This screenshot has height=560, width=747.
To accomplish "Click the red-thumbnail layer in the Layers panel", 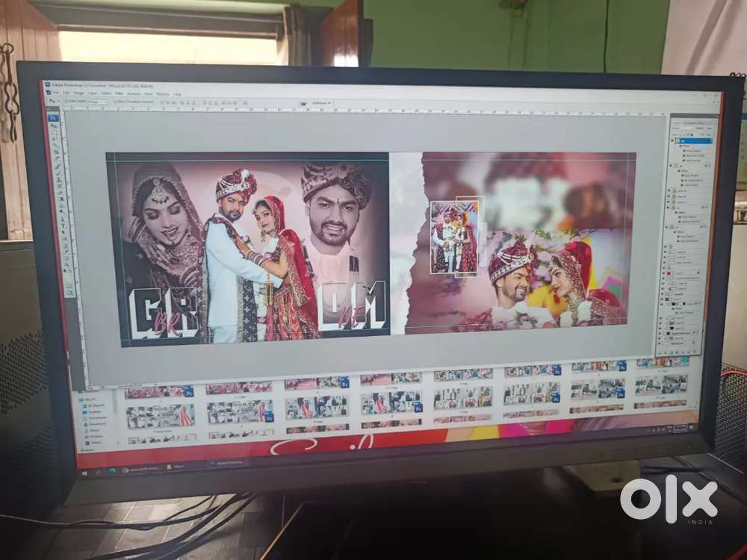I will (683, 273).
